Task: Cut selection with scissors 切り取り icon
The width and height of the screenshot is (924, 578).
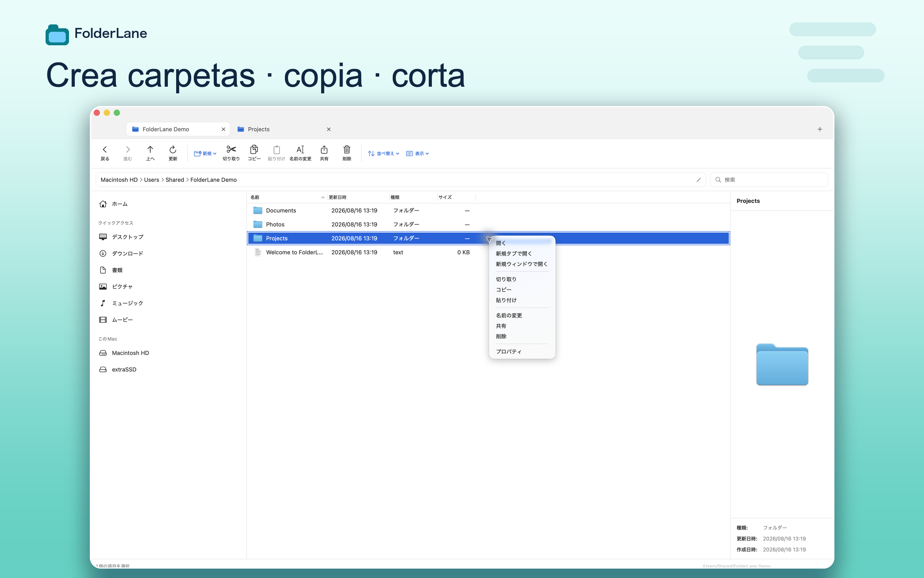Action: point(231,153)
